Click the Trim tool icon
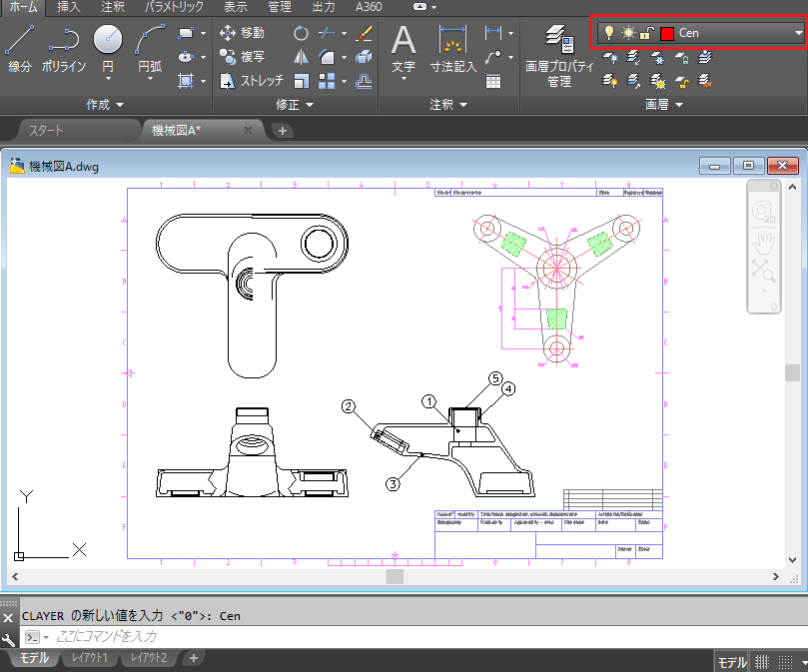 coord(327,34)
